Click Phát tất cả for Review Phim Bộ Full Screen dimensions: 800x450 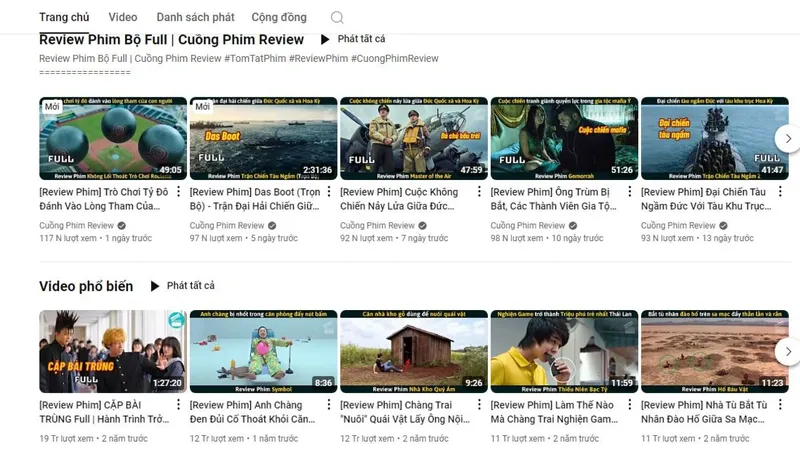361,39
